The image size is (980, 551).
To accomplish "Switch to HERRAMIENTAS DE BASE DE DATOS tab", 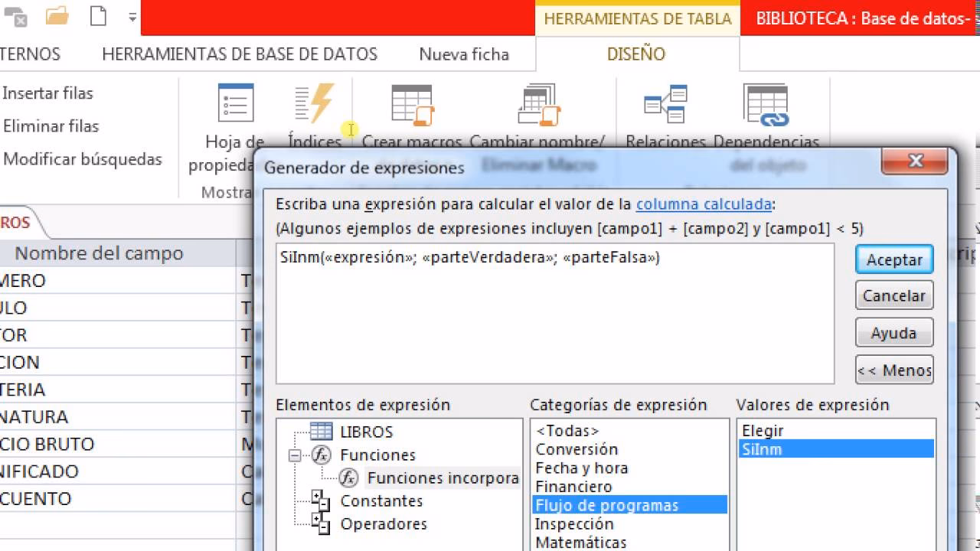I will (x=240, y=54).
